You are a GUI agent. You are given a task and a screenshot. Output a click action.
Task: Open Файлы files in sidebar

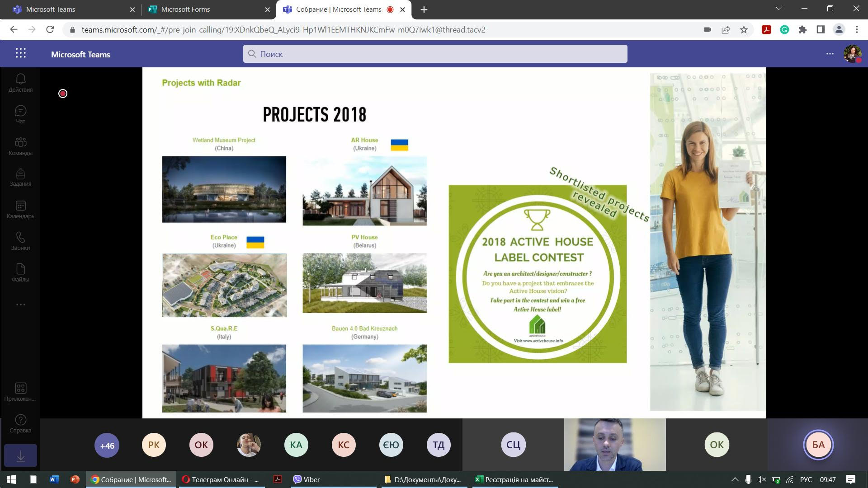point(20,273)
